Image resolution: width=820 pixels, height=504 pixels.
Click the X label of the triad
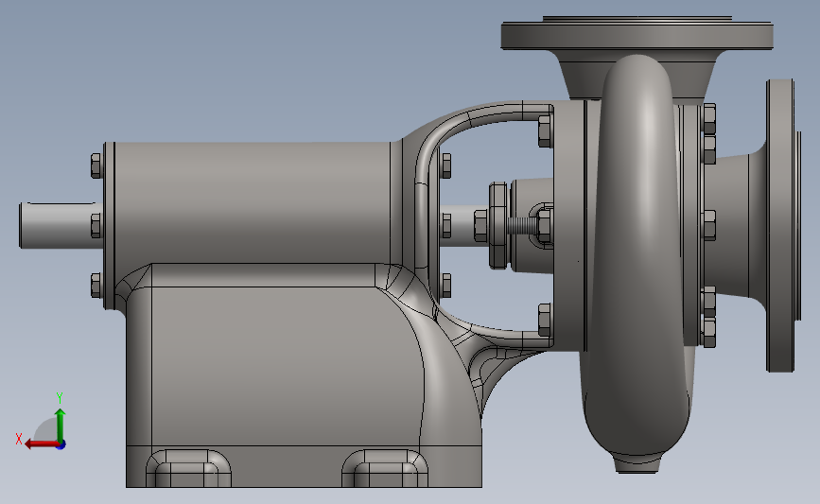[x=19, y=439]
